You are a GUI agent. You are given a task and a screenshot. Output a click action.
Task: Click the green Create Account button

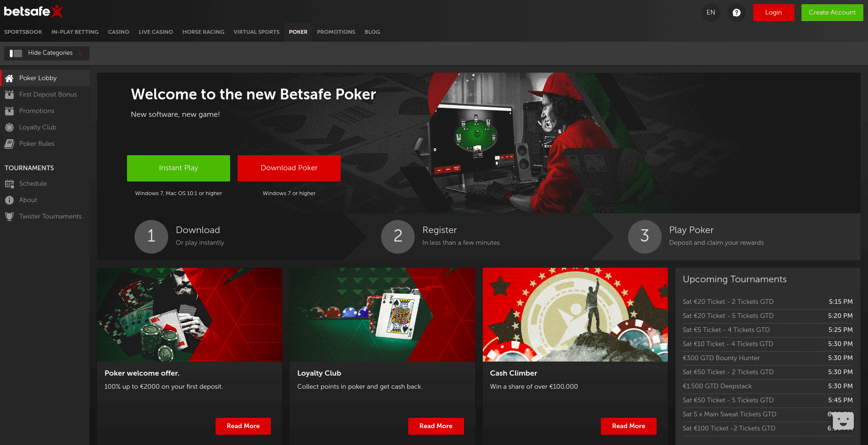point(832,13)
